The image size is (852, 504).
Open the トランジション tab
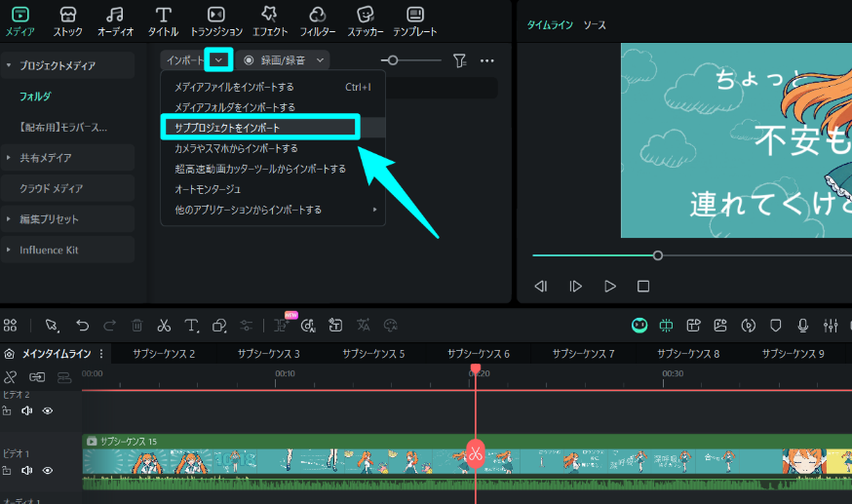point(216,21)
